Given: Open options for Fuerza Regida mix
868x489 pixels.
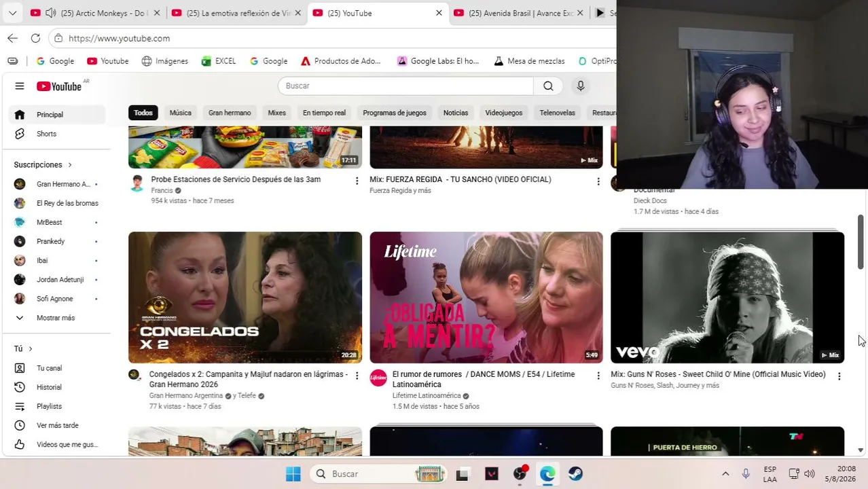Looking at the screenshot, I should click(598, 181).
